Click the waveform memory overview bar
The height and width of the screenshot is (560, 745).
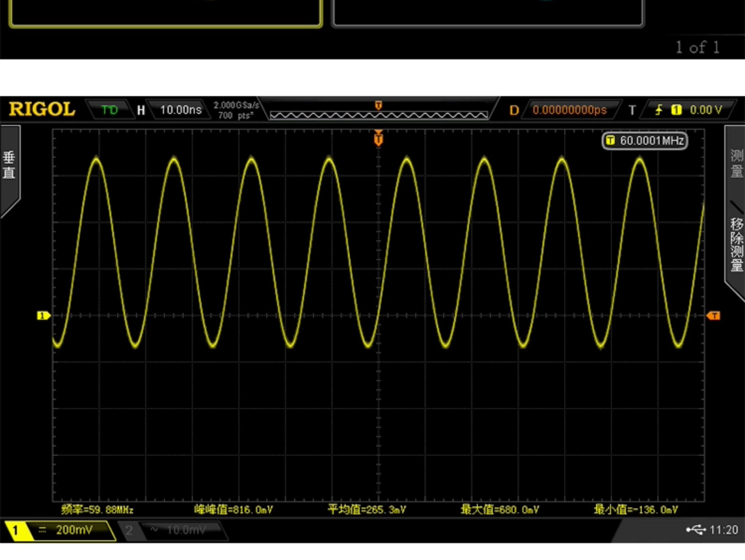(379, 115)
